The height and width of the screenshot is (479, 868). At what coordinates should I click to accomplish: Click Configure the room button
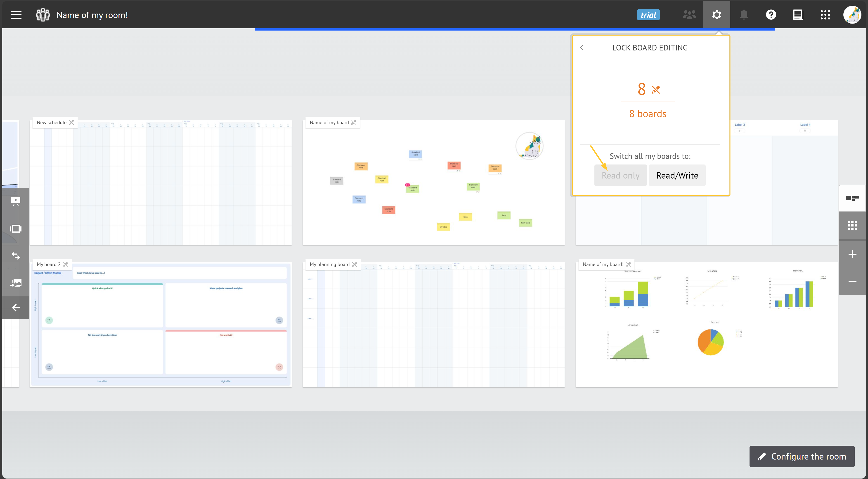(x=802, y=456)
